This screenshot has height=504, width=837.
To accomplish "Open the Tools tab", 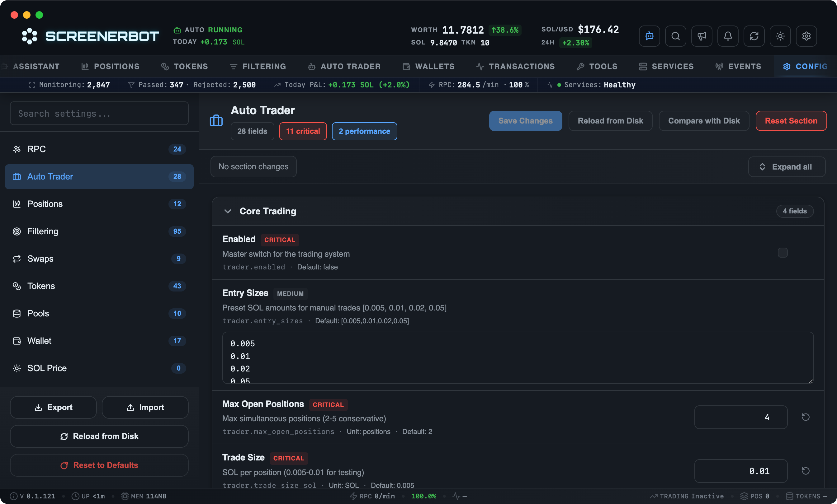I will coord(597,66).
